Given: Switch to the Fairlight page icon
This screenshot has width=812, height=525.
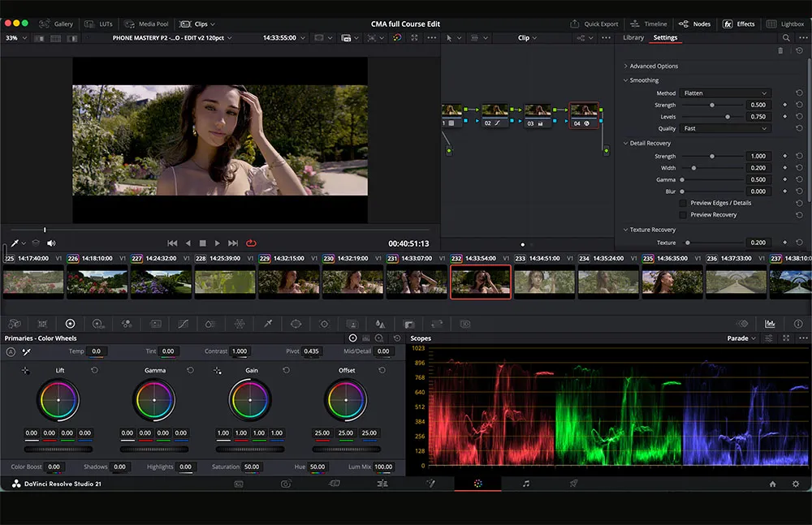Looking at the screenshot, I should click(525, 484).
